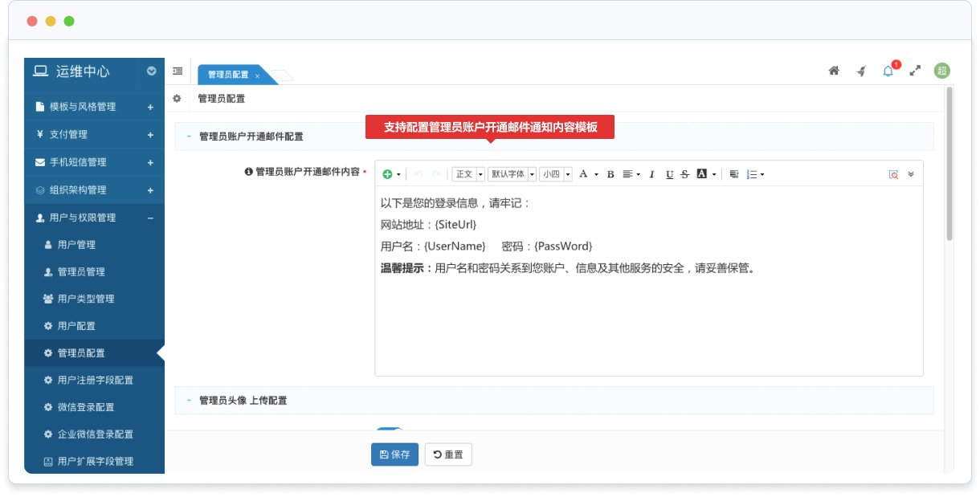Collapse the 管理员账户开通邮件配置 section

click(x=189, y=136)
